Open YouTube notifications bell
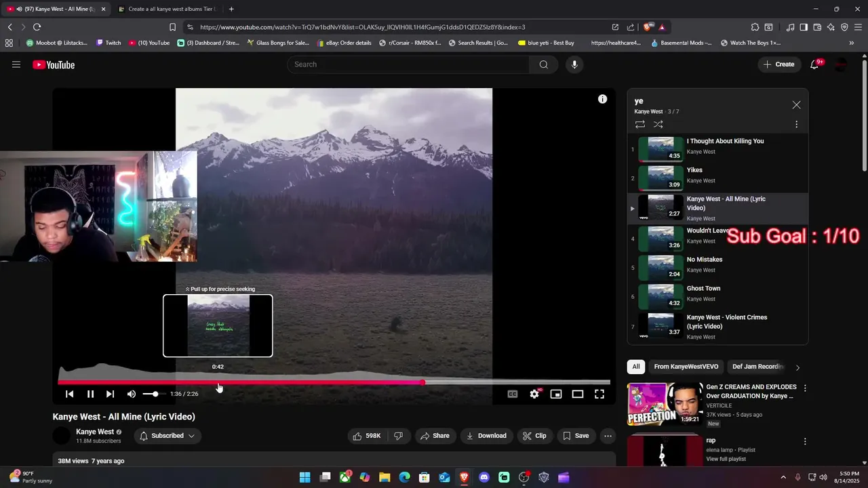 pos(816,64)
